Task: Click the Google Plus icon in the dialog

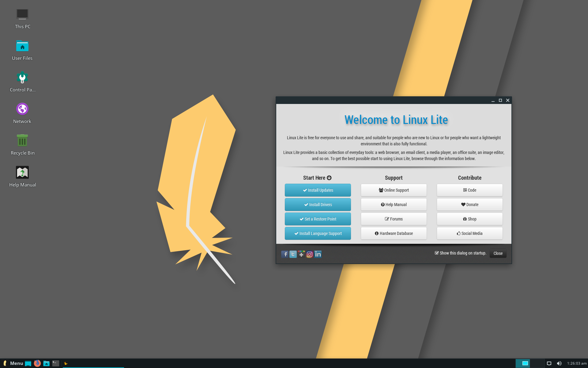Action: coord(301,254)
